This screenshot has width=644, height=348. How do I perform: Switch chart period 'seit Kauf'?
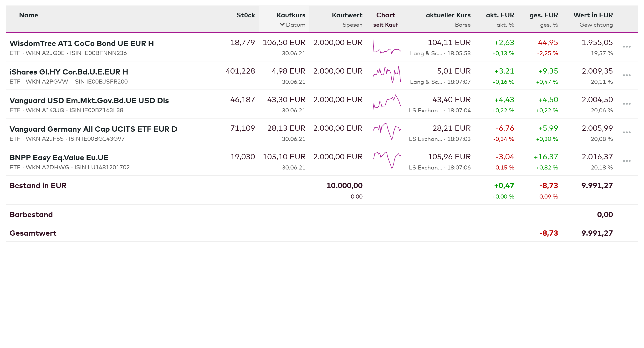tap(385, 25)
